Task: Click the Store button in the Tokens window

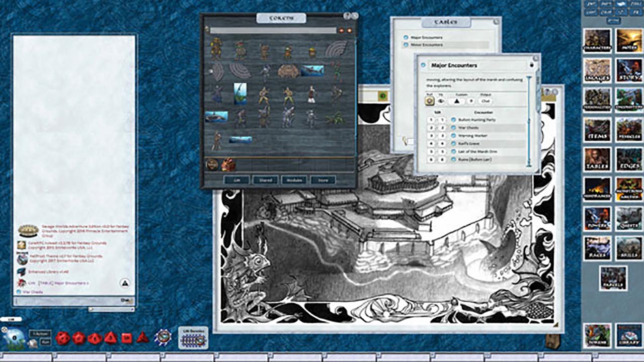Action: [x=323, y=180]
